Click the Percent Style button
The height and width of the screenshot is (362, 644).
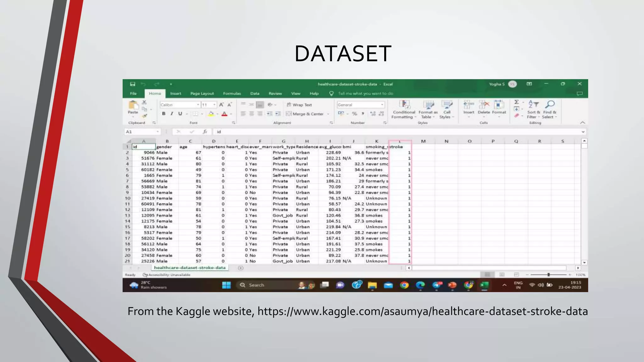click(x=354, y=114)
